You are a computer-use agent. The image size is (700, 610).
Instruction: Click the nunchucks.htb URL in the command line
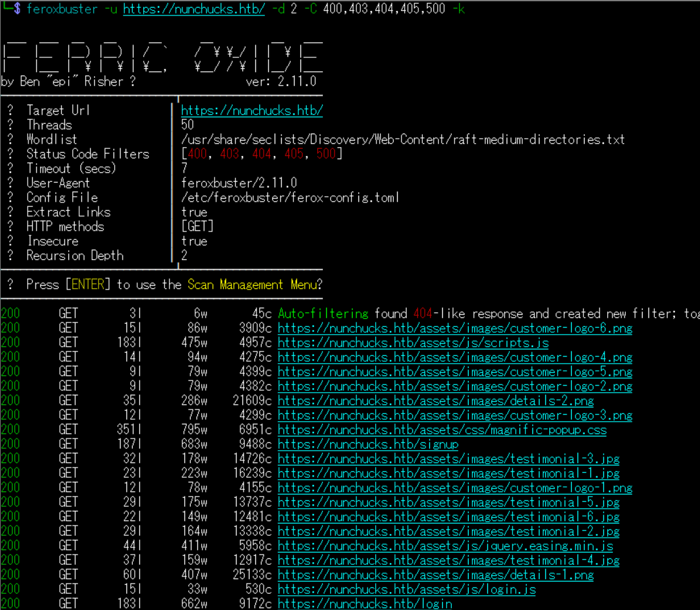[x=193, y=10]
